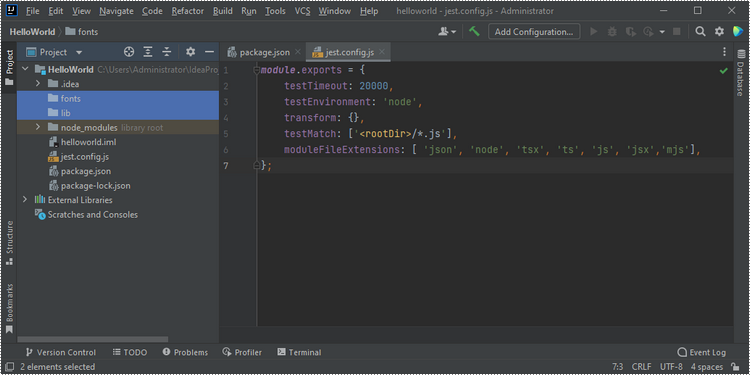The image size is (750, 375).
Task: Open the Bookmarks tool window
Action: pos(9,309)
